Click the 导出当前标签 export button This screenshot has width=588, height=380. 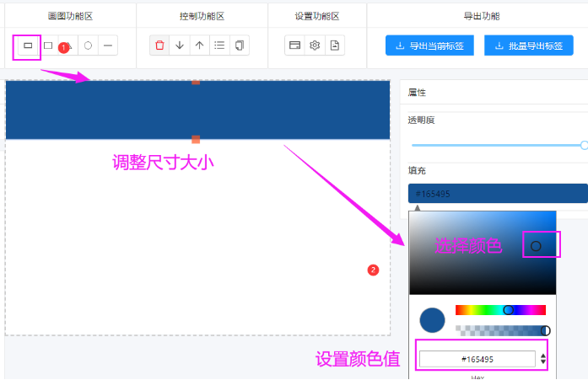pyautogui.click(x=429, y=45)
